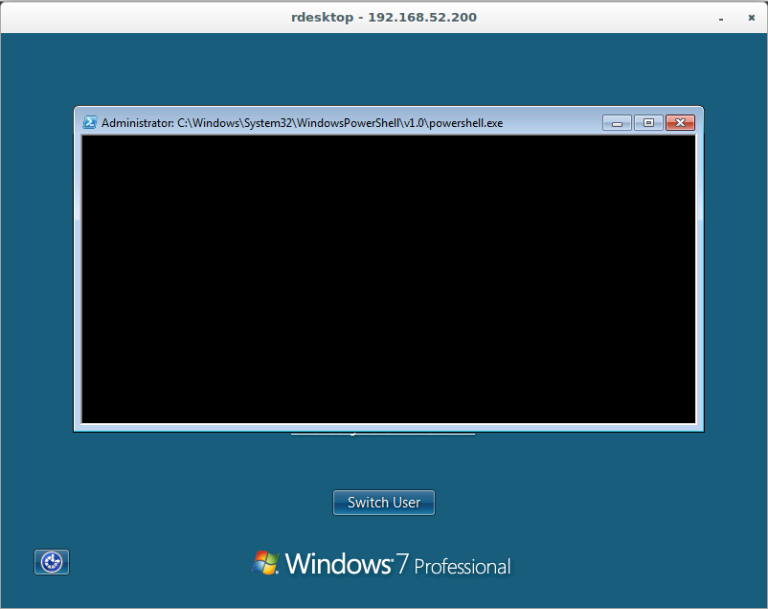Click the Windows 7 Professional branding text
Image resolution: width=768 pixels, height=609 pixels.
point(398,564)
